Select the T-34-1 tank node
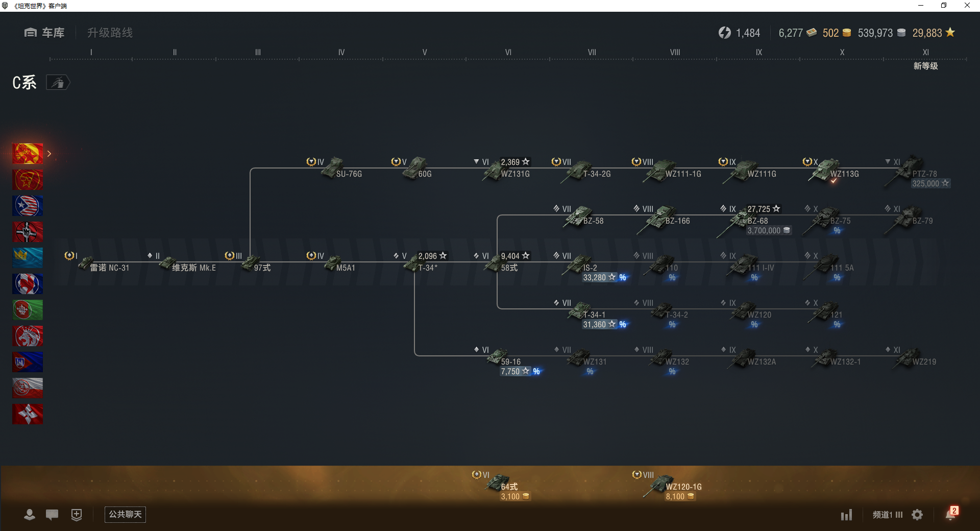This screenshot has height=531, width=980. (x=591, y=315)
